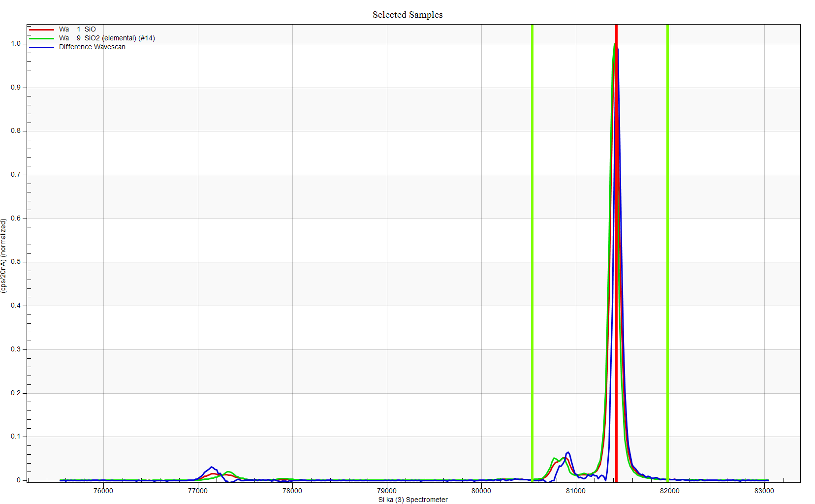This screenshot has width=815, height=504.
Task: Click the '(cps/20nA) (normalized)' y-axis label
Action: [4, 256]
